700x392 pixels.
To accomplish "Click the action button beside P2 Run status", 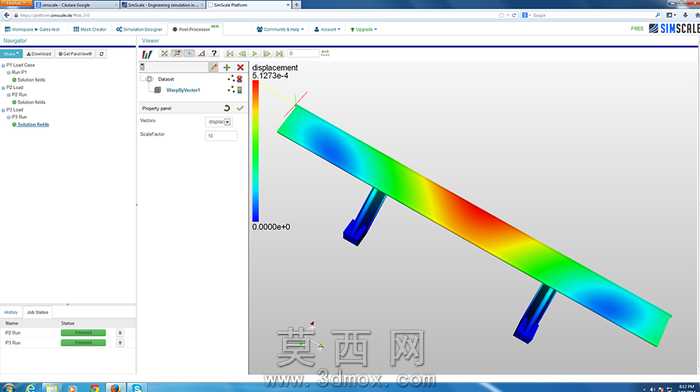I will (x=120, y=333).
